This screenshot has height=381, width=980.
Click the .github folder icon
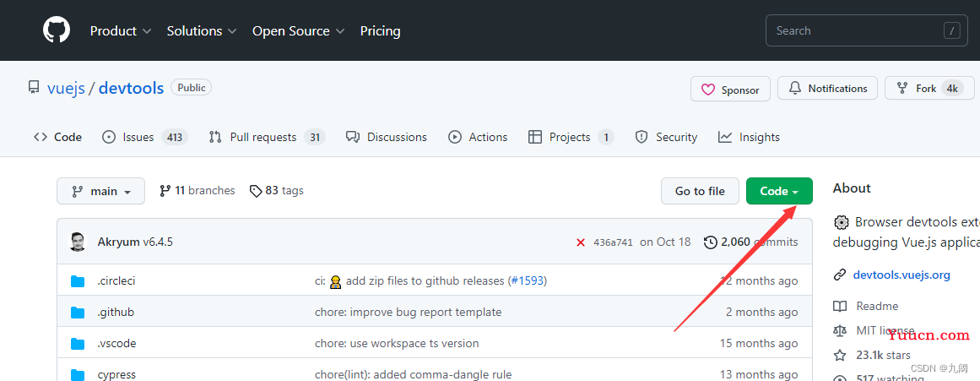pos(78,313)
